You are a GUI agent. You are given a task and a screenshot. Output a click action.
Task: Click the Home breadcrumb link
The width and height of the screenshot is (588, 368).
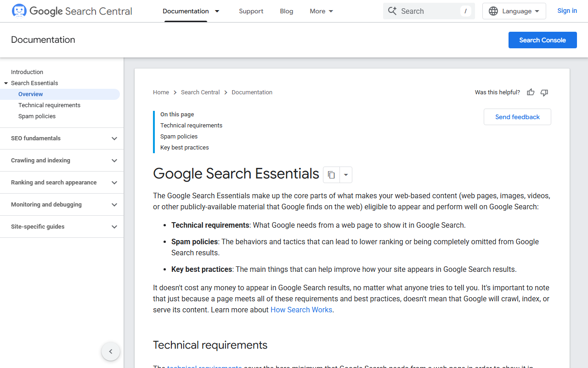click(161, 92)
